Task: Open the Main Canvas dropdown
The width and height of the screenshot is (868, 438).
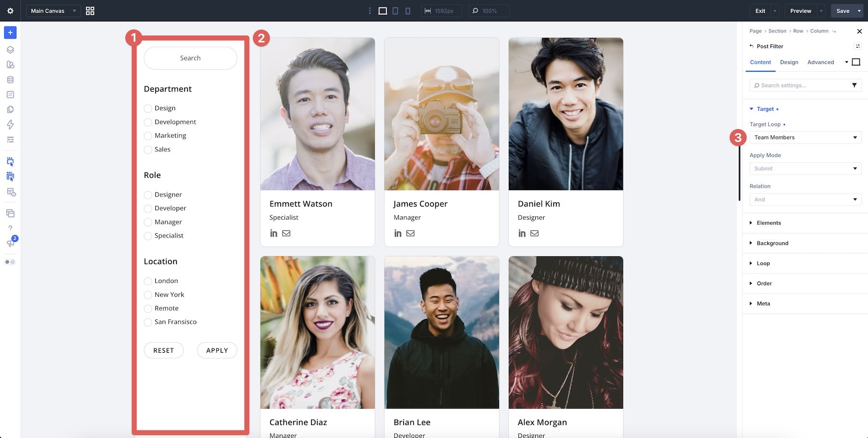Action: [x=53, y=11]
